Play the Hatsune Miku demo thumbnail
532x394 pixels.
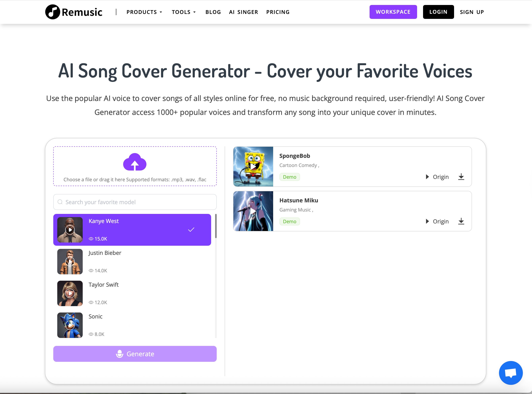pos(253,211)
